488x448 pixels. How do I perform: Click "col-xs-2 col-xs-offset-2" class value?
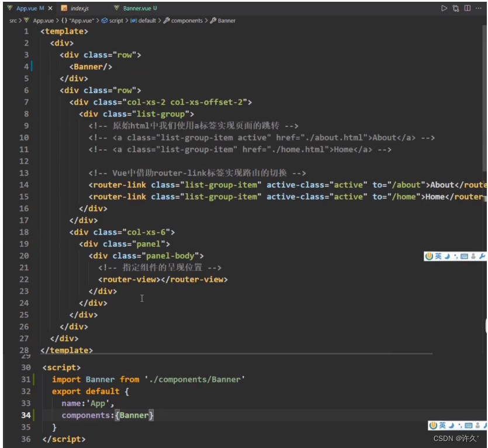pos(185,102)
